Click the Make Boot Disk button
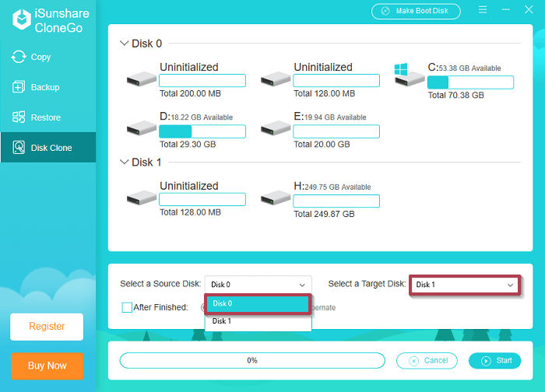Screen dimensions: 545x392 pyautogui.click(x=415, y=11)
